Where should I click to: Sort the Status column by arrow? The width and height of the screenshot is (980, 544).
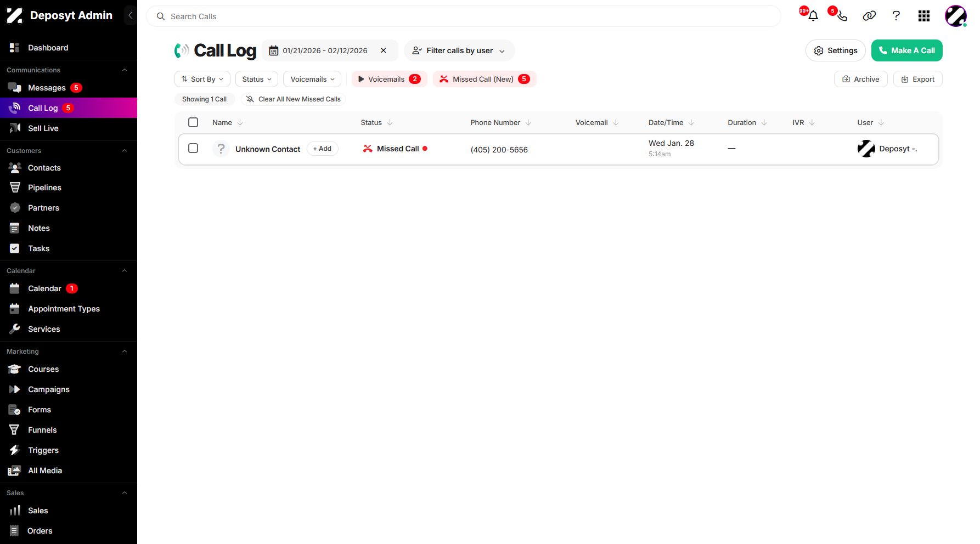coord(390,122)
